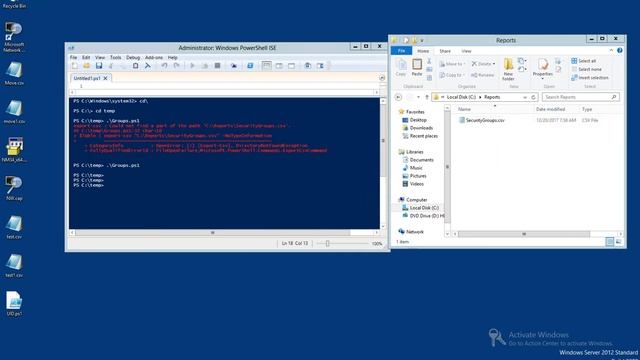
Task: Open the Delete dropdown arrow in Reports ribbon
Action: coord(494,64)
